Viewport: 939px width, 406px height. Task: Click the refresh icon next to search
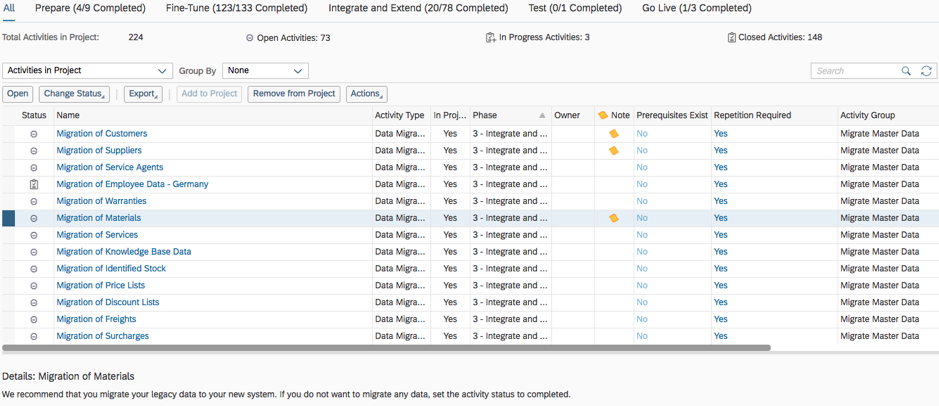click(926, 71)
